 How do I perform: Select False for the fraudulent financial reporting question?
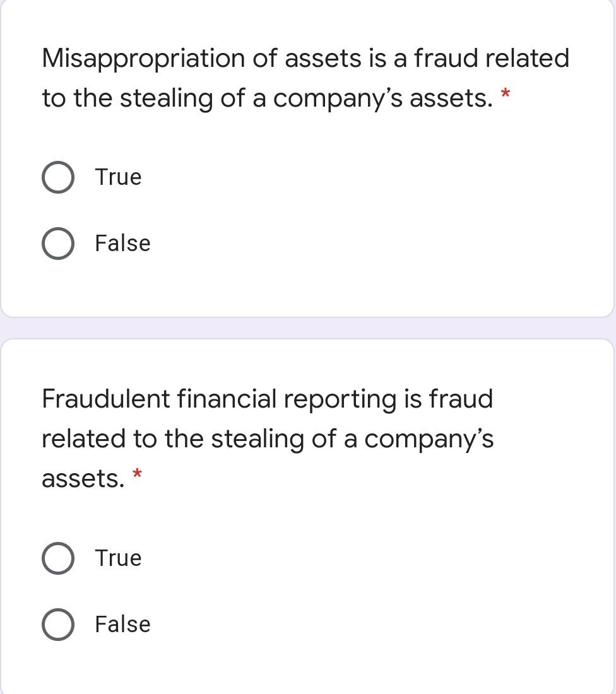[x=57, y=625]
